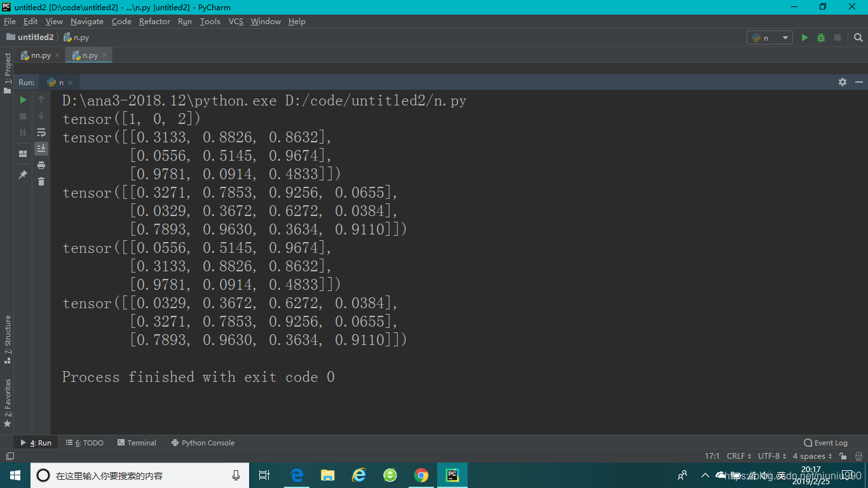868x488 pixels.
Task: Change file encoding UTF-8
Action: pyautogui.click(x=772, y=456)
